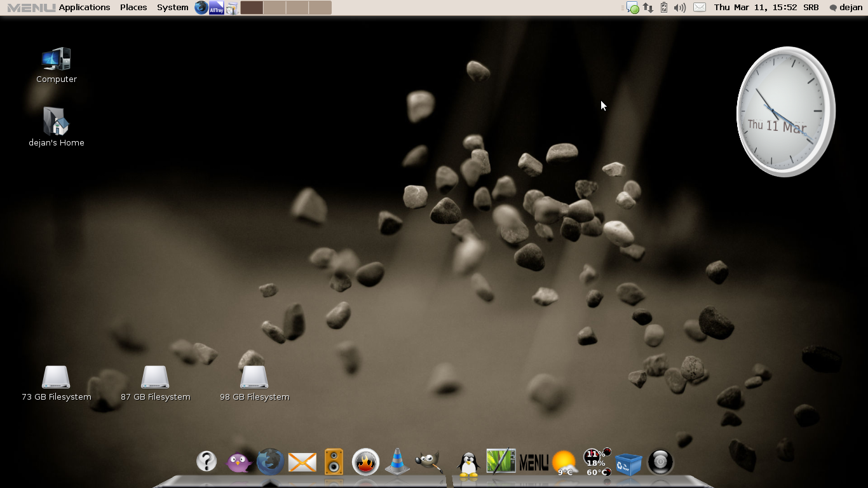Image resolution: width=868 pixels, height=488 pixels.
Task: Select the 73 GB Filesystem drive
Action: 57,383
